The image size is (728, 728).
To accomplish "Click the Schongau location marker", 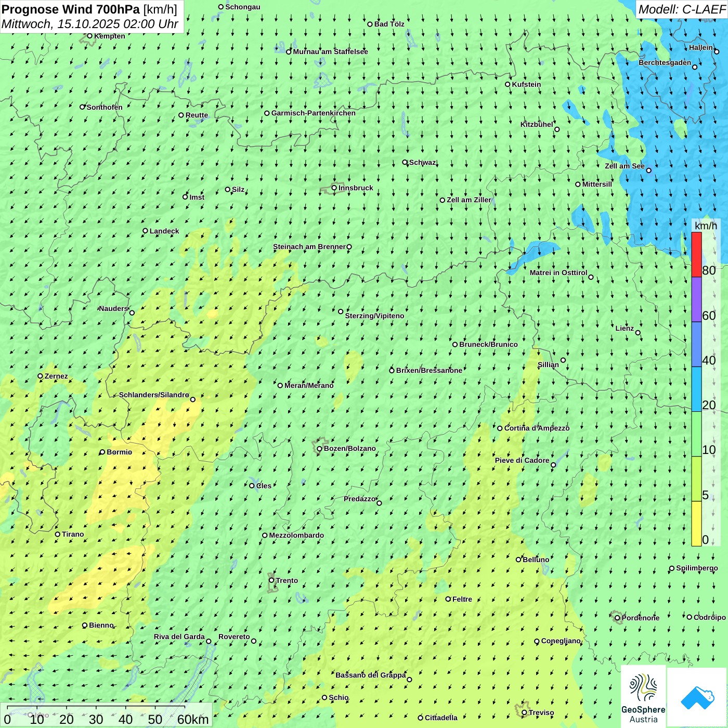I will click(221, 7).
